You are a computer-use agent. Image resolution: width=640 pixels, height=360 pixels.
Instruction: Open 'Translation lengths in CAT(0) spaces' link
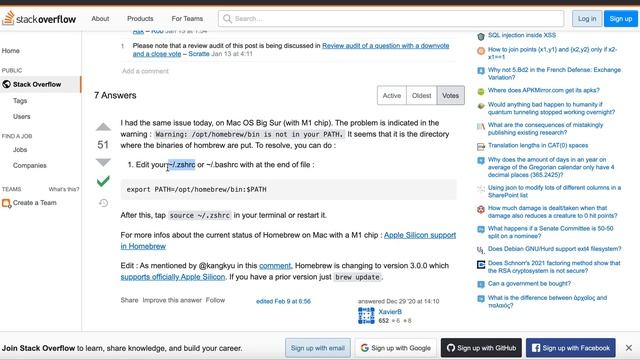[538, 145]
